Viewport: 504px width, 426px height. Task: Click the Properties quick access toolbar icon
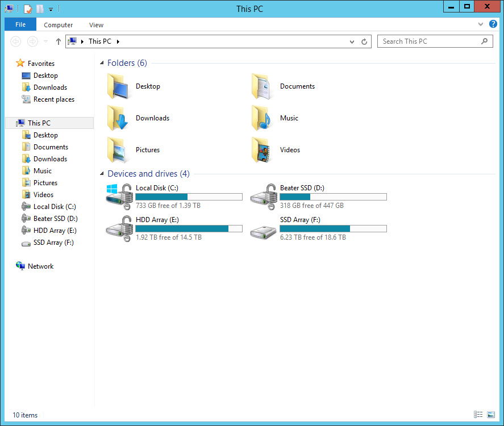(x=28, y=9)
